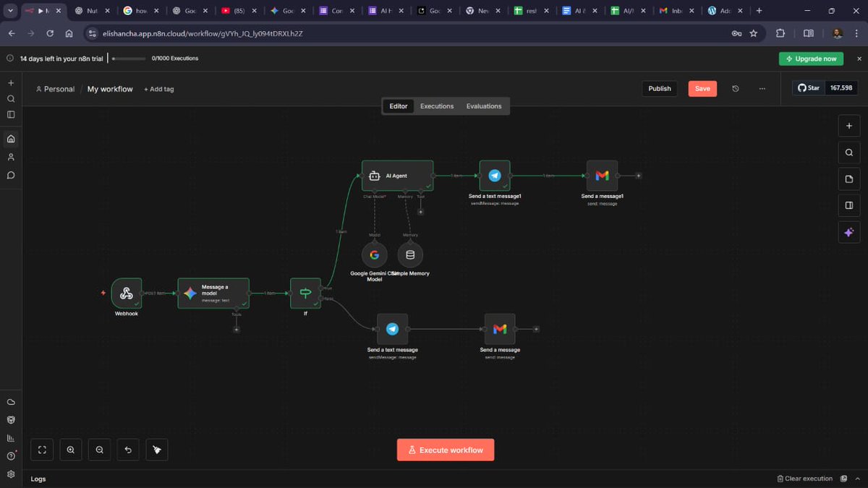Open the If condition node
Screen dimensions: 868x488
coord(305,293)
